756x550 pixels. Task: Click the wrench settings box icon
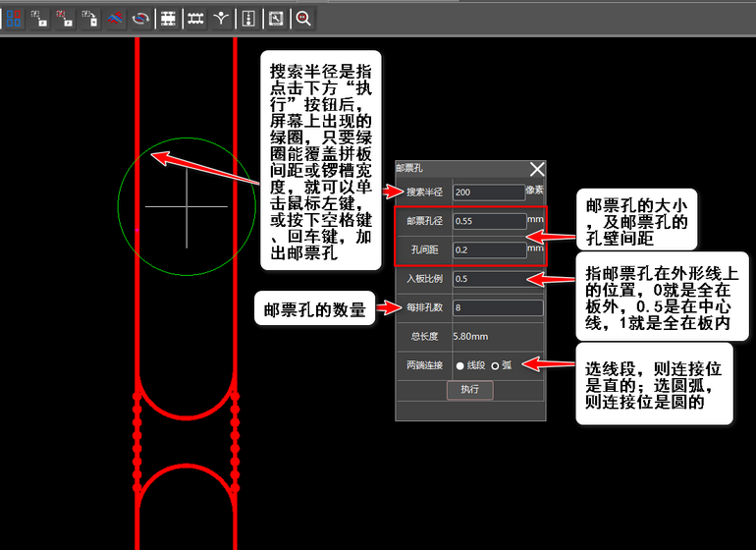(276, 18)
